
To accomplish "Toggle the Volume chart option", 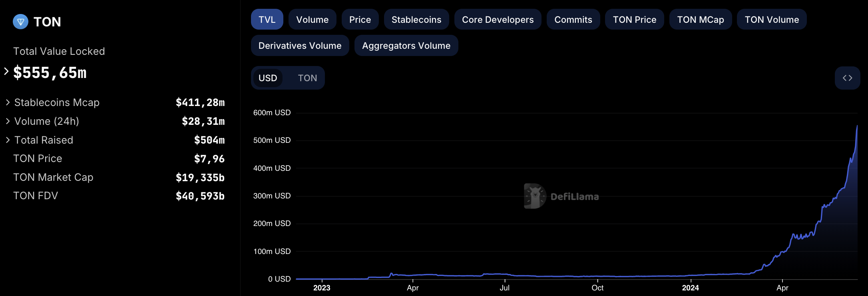I will [x=313, y=20].
